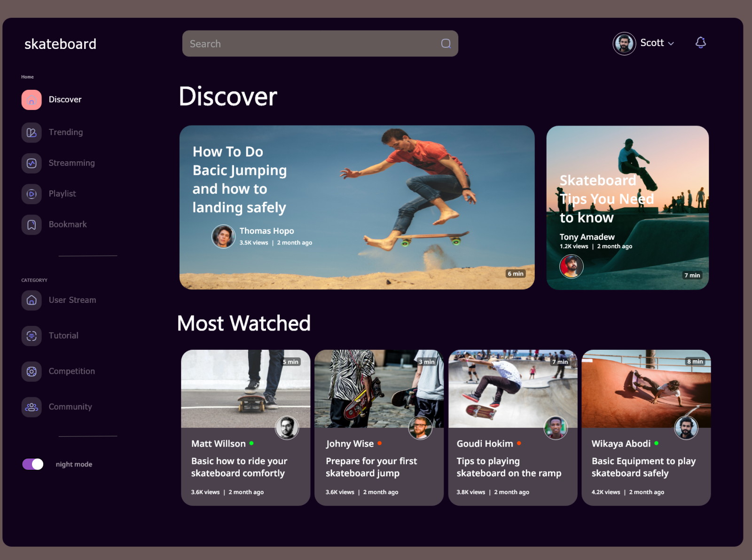Open Matt Willson's skateboard riding video thumbnail
The image size is (752, 560).
[245, 389]
